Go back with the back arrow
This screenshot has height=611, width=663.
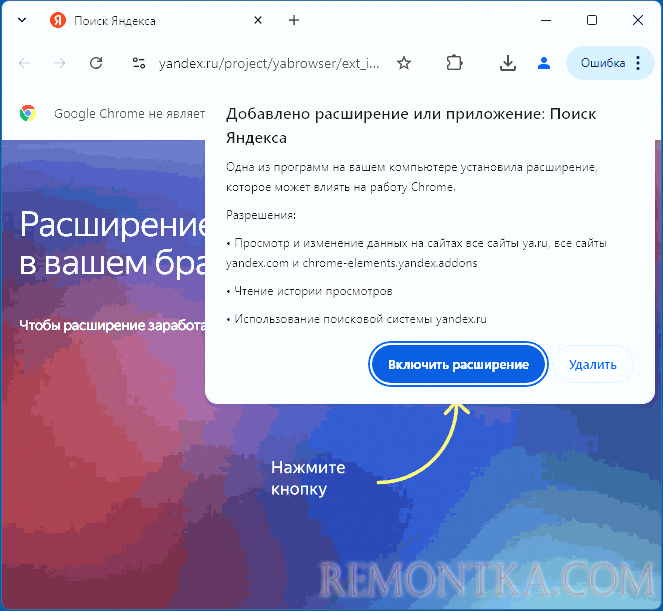tap(25, 63)
